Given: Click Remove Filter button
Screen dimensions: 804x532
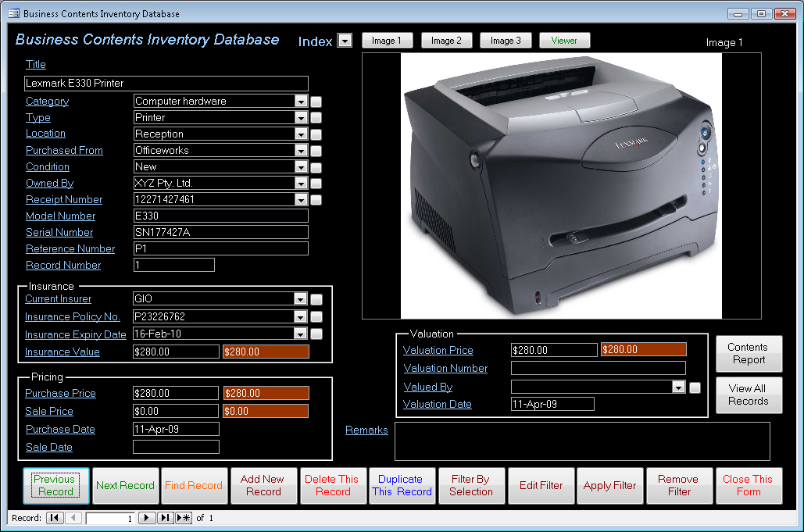Looking at the screenshot, I should click(x=680, y=485).
